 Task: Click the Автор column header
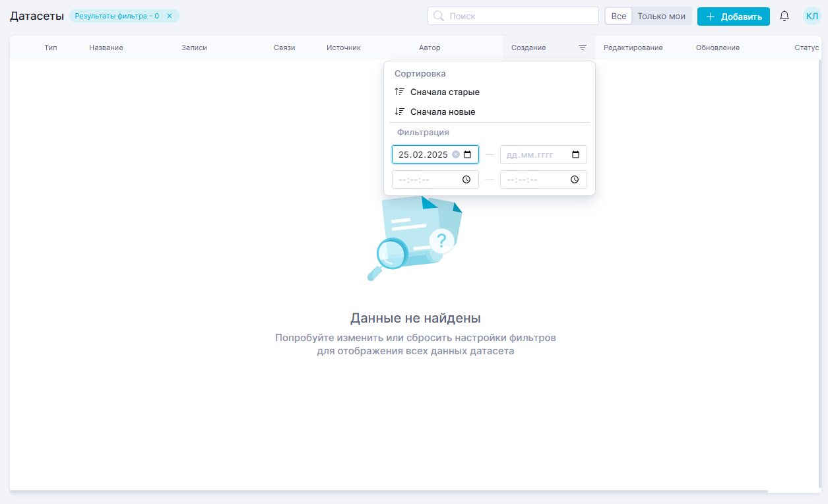tap(430, 47)
